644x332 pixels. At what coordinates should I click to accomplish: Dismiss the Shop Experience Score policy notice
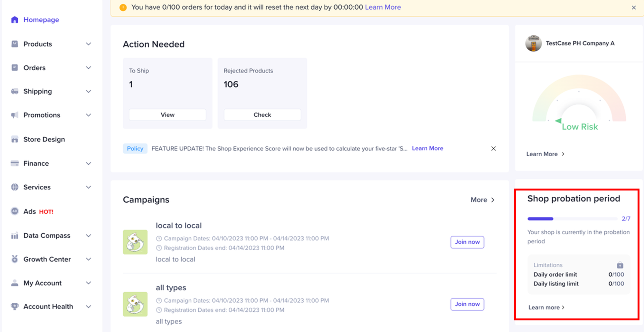(x=494, y=148)
